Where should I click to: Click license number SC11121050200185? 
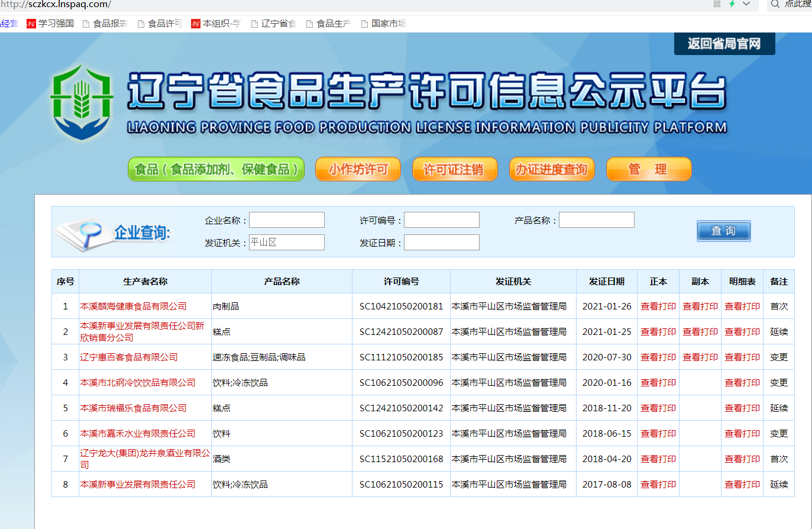pos(401,357)
